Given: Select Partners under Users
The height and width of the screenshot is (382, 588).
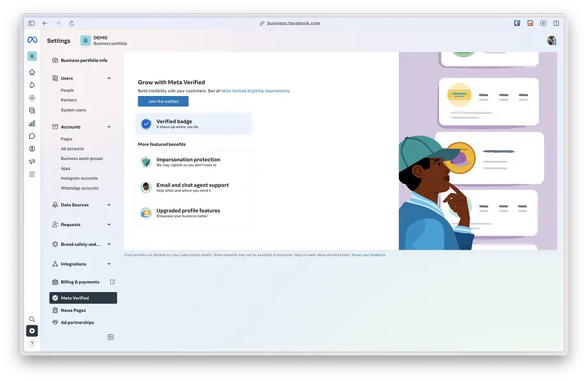Looking at the screenshot, I should [x=69, y=100].
